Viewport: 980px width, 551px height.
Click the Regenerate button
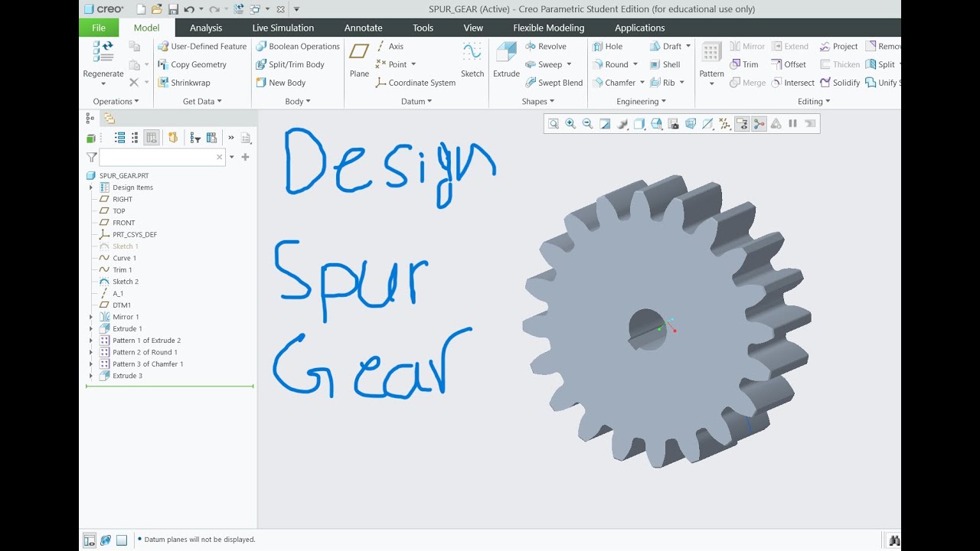tap(103, 62)
